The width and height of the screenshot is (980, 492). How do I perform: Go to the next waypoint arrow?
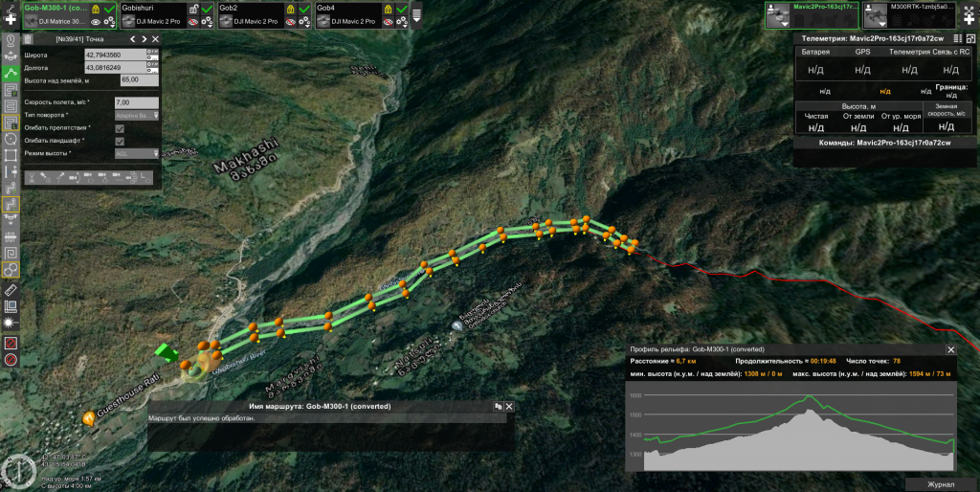pyautogui.click(x=145, y=39)
